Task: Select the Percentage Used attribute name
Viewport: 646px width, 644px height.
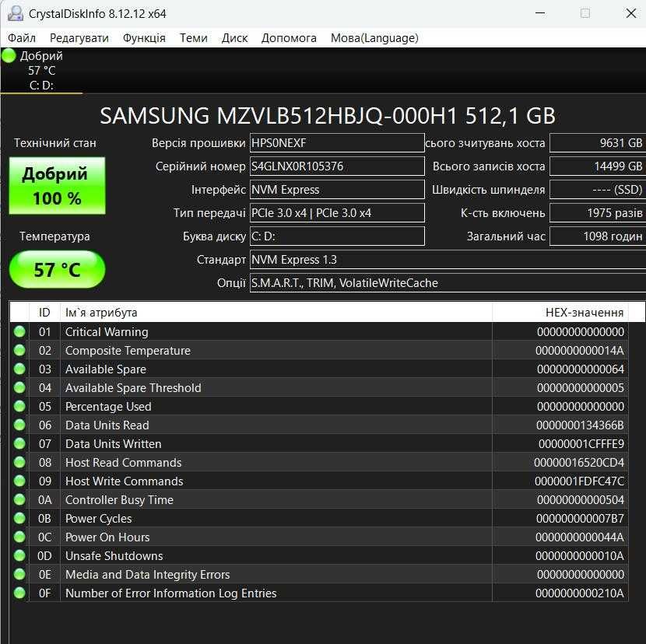Action: click(108, 407)
